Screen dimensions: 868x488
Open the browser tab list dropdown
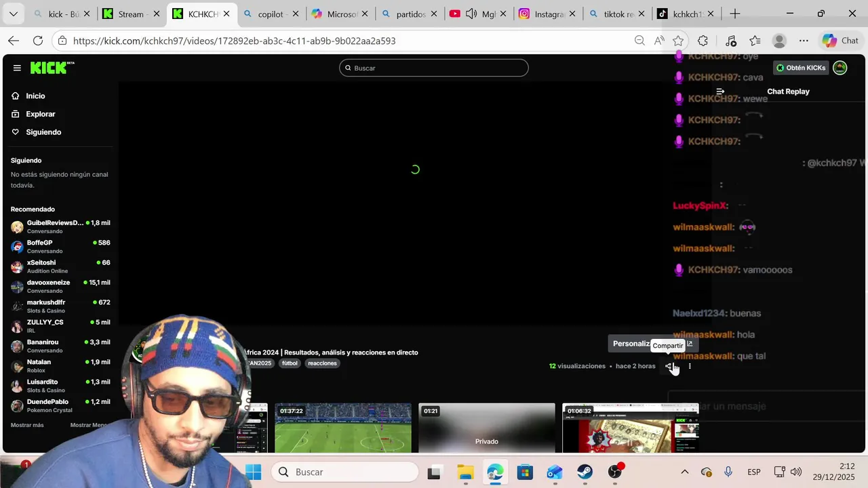tap(13, 14)
